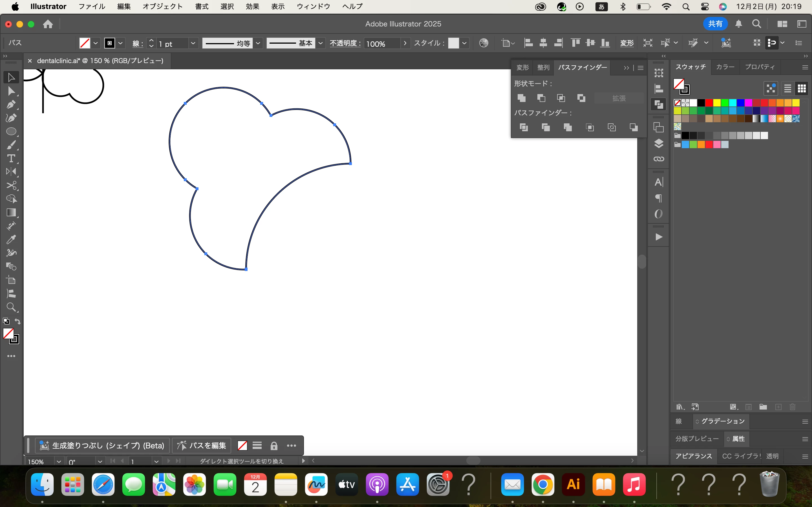The width and height of the screenshot is (812, 507).
Task: Open the stroke weight dropdown
Action: click(193, 43)
